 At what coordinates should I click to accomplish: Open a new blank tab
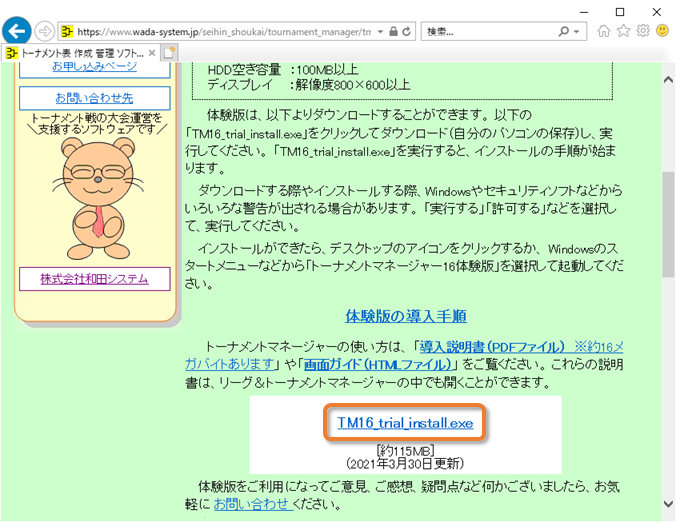(x=169, y=52)
